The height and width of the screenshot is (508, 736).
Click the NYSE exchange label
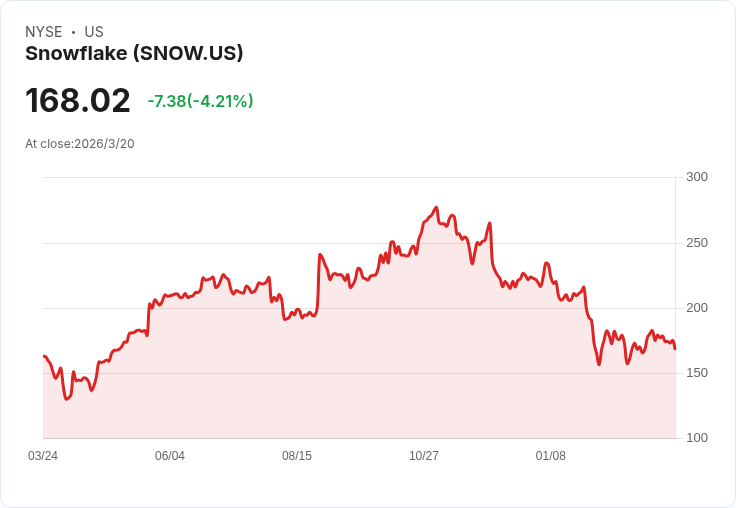(44, 32)
